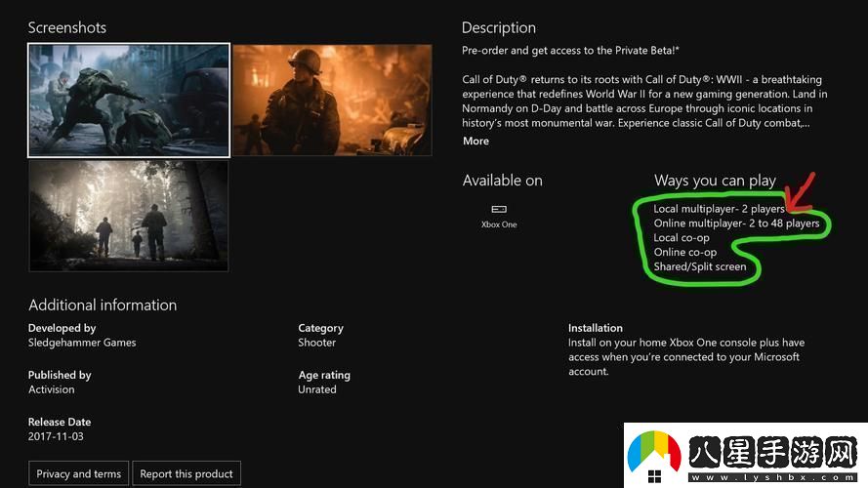Screen dimensions: 868x488
Task: Click the 'Release Date' label
Action: tap(60, 423)
